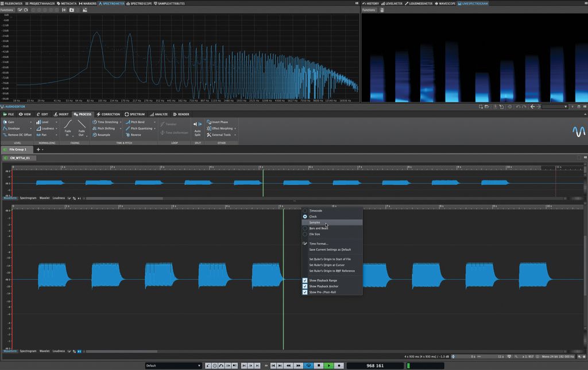588x370 pixels.
Task: Click Save Current Settings as Default
Action: (x=330, y=249)
